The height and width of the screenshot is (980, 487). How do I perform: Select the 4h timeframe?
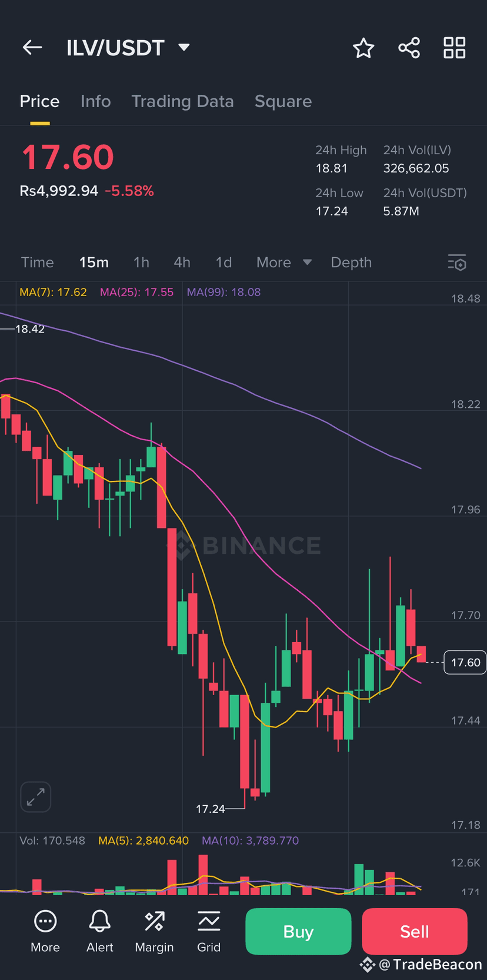[182, 263]
